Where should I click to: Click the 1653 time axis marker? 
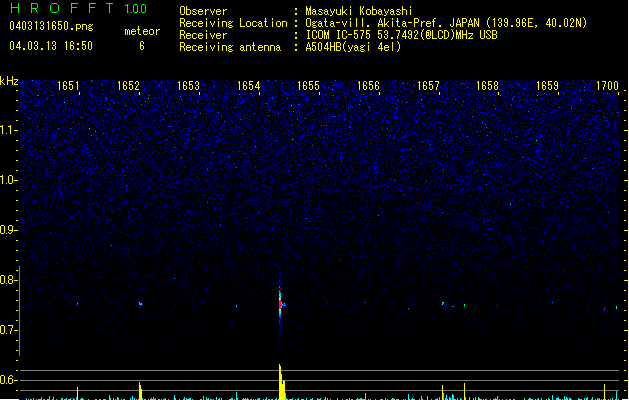tap(188, 86)
